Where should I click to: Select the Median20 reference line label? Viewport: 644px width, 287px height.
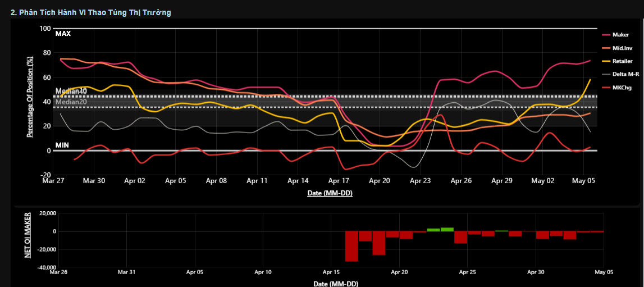coord(71,102)
